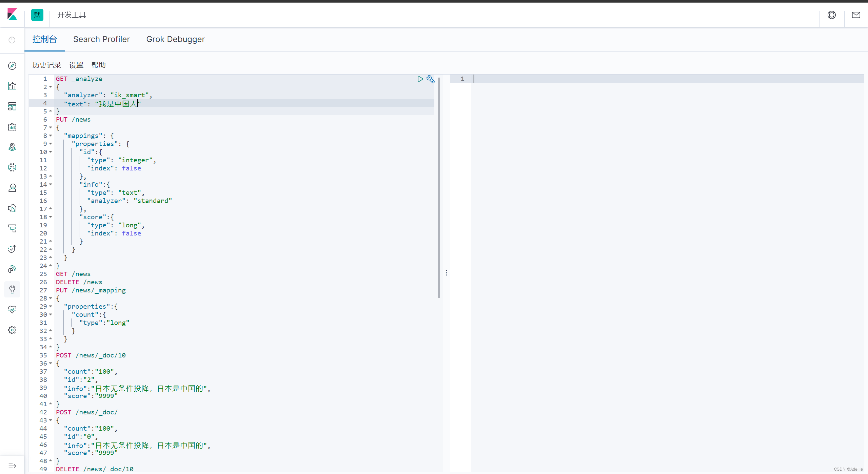Collapse the navigation sidebar via bottom arrow
This screenshot has height=474, width=868.
coord(12,465)
